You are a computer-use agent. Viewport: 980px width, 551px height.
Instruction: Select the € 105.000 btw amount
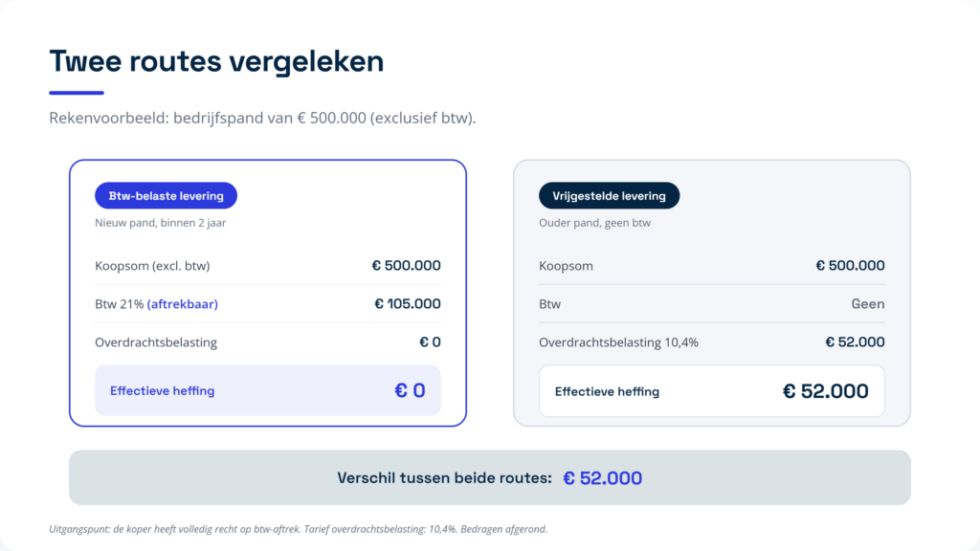point(408,303)
